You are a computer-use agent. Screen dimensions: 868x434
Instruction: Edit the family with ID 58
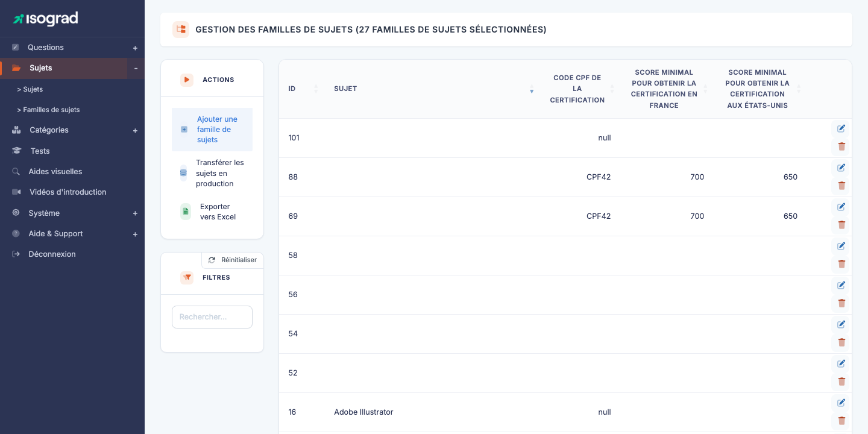tap(841, 246)
